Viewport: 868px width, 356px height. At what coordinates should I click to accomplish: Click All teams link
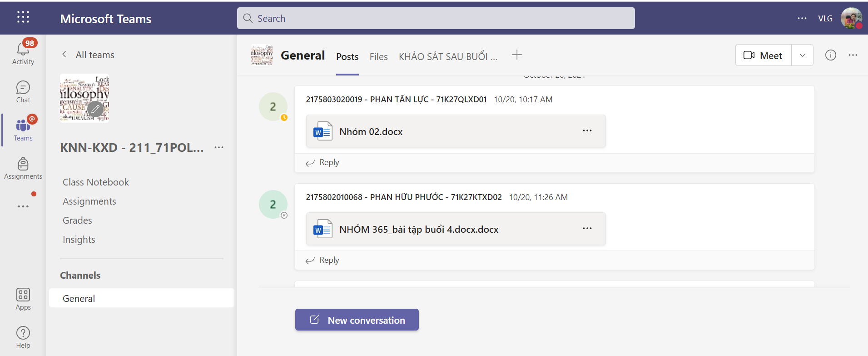tap(95, 55)
